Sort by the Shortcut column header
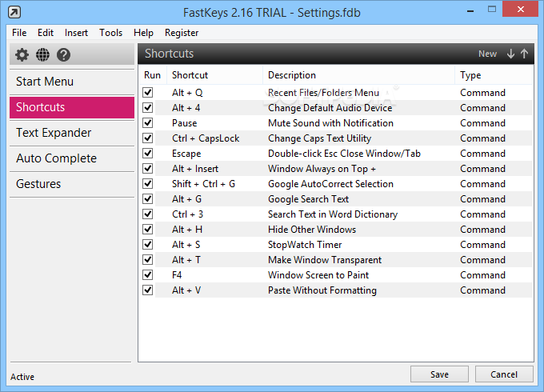This screenshot has width=544, height=392. 214,75
